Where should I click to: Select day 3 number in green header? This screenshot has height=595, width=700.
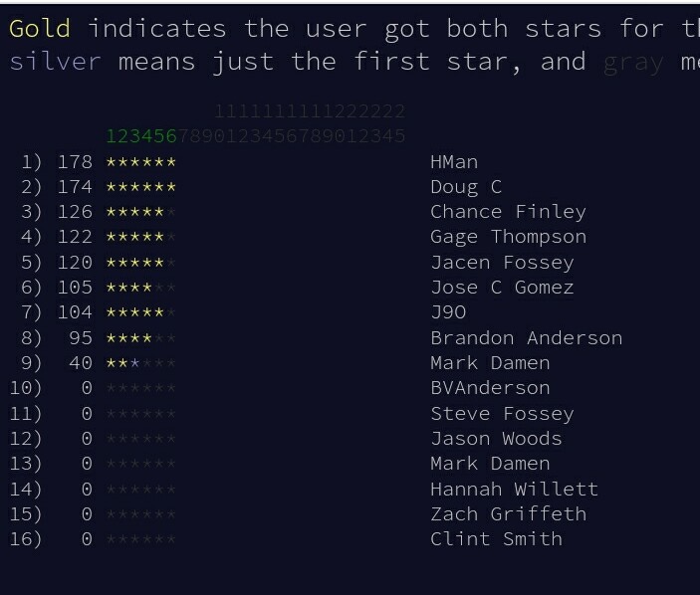tap(135, 136)
